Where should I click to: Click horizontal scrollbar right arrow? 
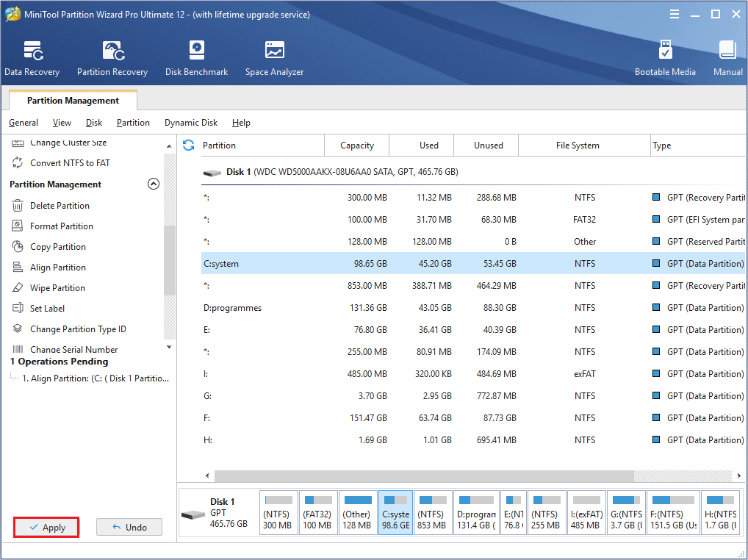739,475
